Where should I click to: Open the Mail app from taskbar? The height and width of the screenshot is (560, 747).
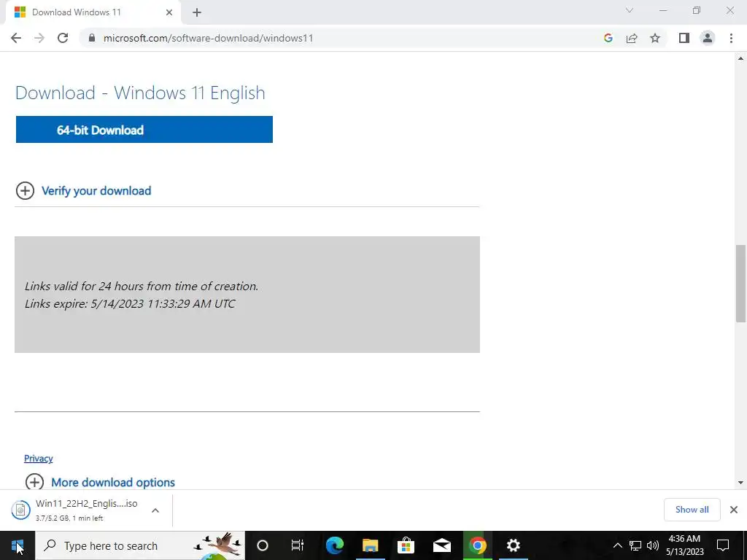click(x=441, y=545)
